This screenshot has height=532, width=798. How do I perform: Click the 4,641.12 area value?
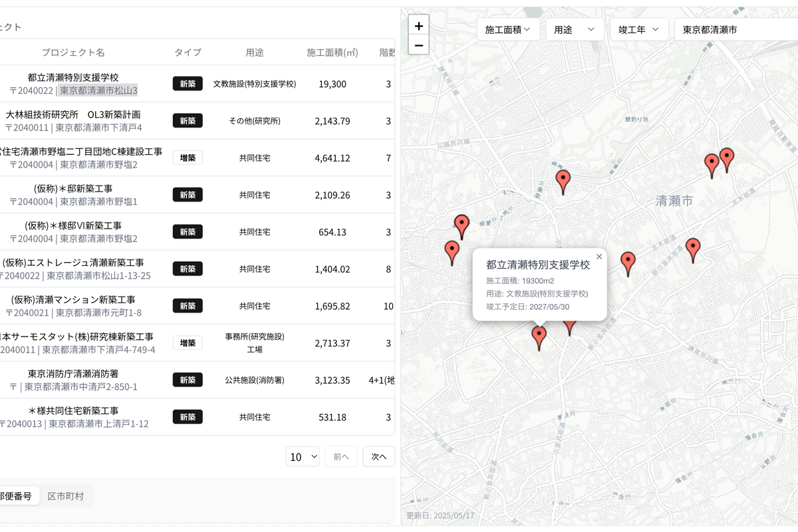(332, 158)
